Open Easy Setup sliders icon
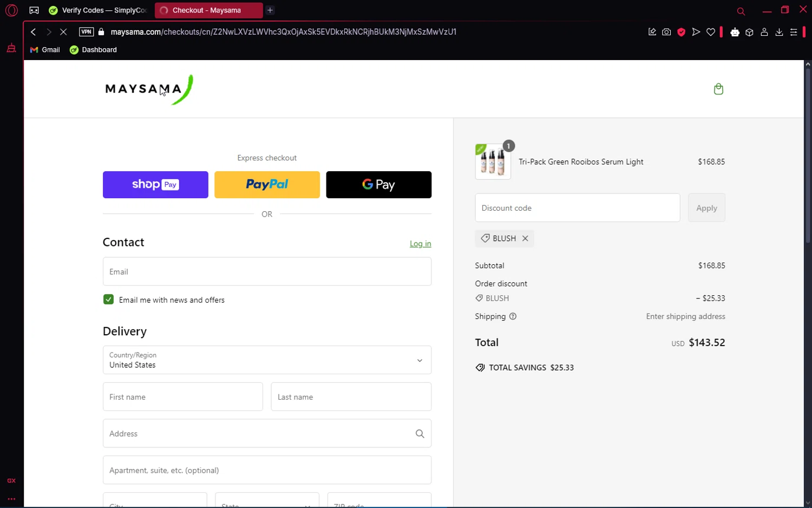This screenshot has width=812, height=508. [794, 32]
